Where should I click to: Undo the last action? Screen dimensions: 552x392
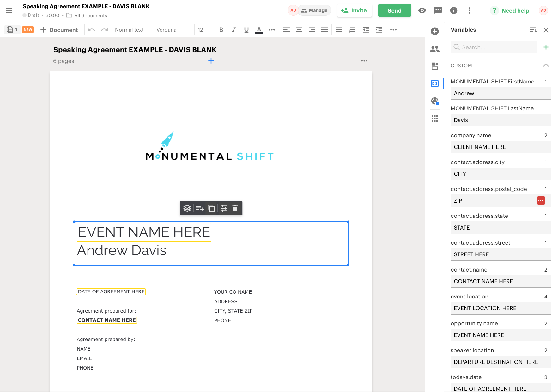point(92,30)
